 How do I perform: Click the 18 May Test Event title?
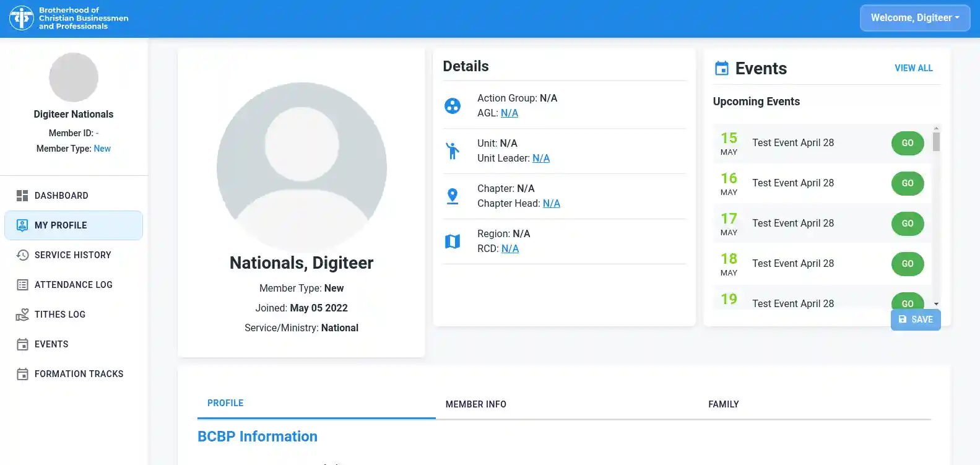click(793, 264)
